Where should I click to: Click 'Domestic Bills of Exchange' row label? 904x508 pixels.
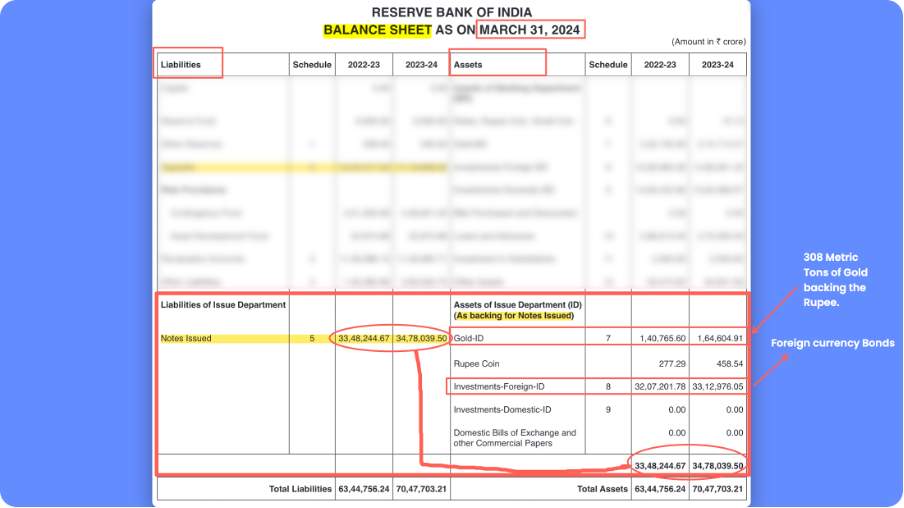(x=515, y=438)
